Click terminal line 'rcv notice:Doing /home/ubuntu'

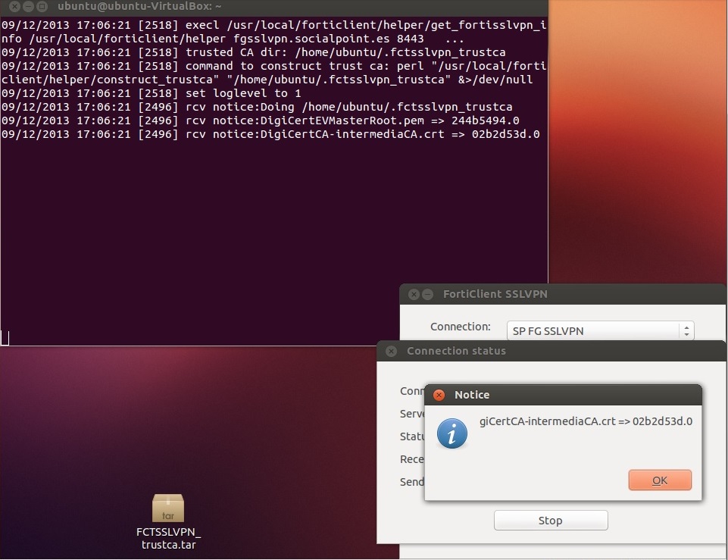click(x=257, y=107)
